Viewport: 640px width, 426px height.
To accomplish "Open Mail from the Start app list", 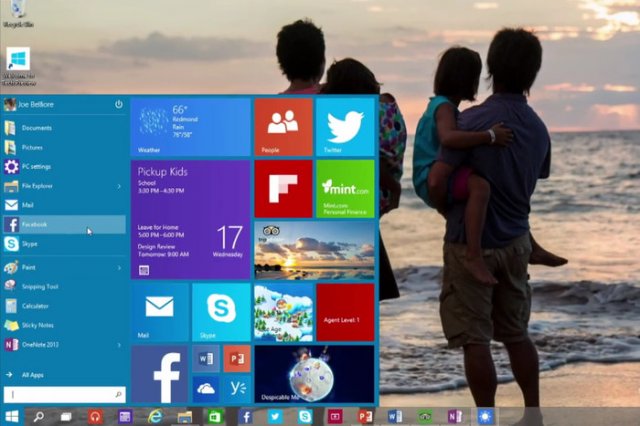I will pyautogui.click(x=64, y=205).
